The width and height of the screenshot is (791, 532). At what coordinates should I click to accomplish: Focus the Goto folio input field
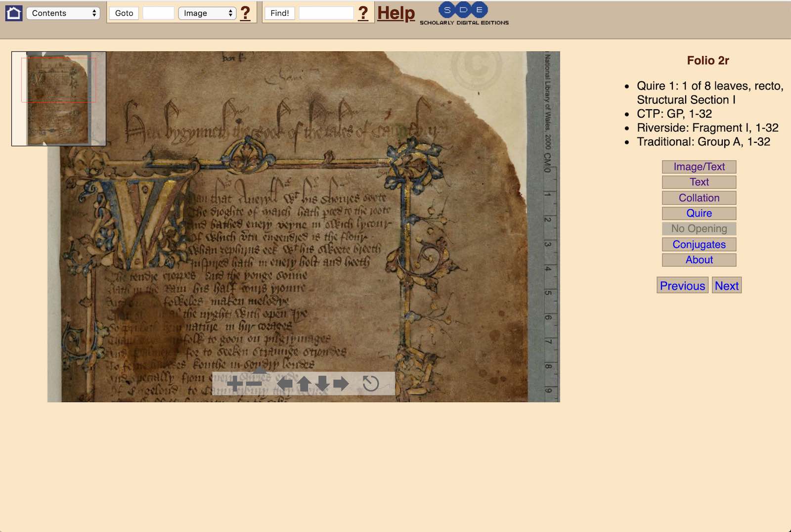coord(158,13)
